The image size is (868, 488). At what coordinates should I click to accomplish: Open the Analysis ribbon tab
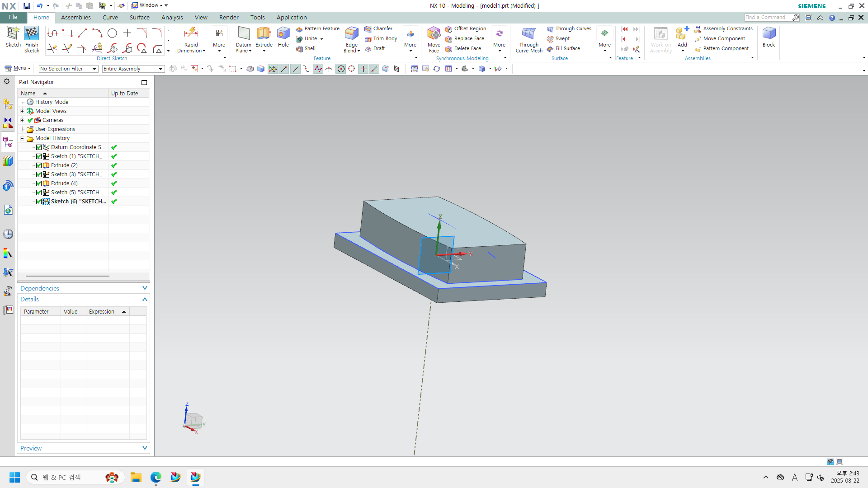(x=172, y=17)
